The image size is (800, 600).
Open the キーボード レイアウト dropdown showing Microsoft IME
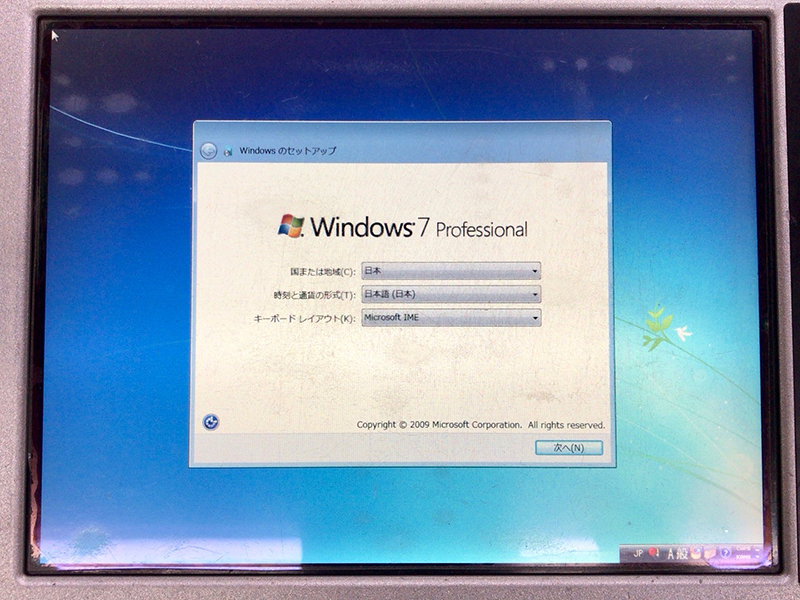(x=451, y=318)
